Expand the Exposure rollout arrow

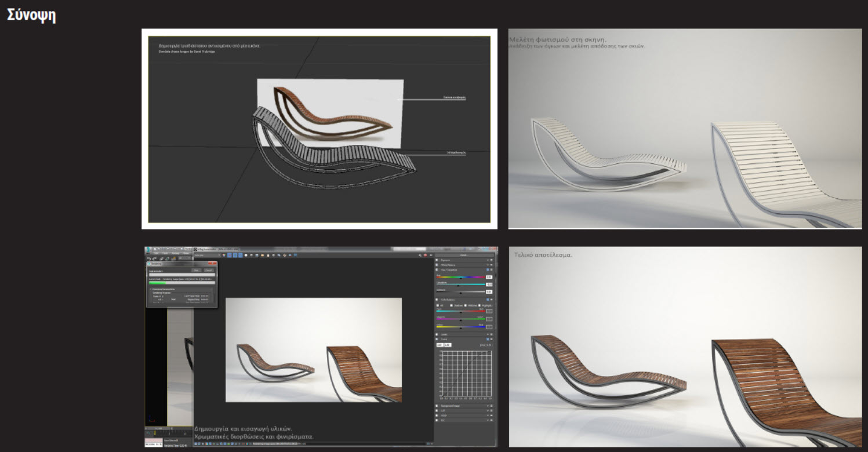[488, 260]
